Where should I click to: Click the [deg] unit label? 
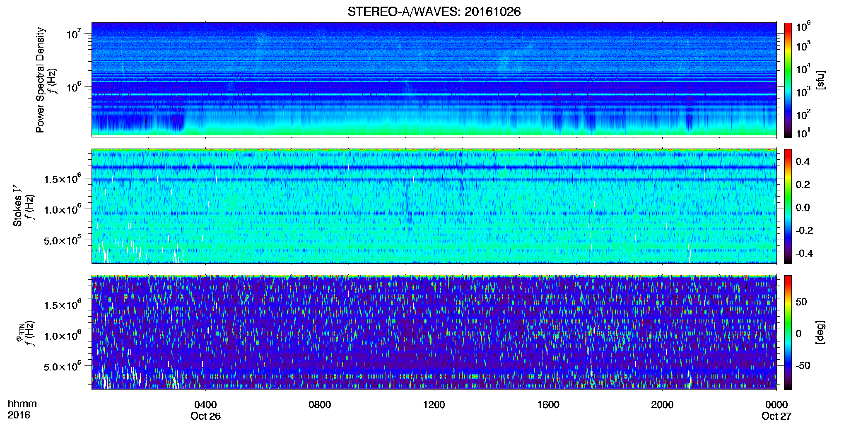pyautogui.click(x=820, y=332)
